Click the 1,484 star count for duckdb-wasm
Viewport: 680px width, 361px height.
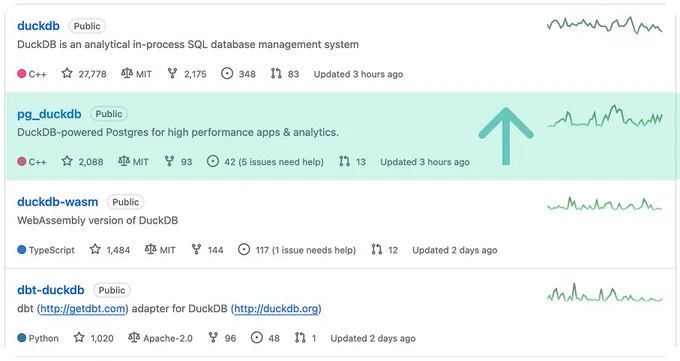[118, 250]
